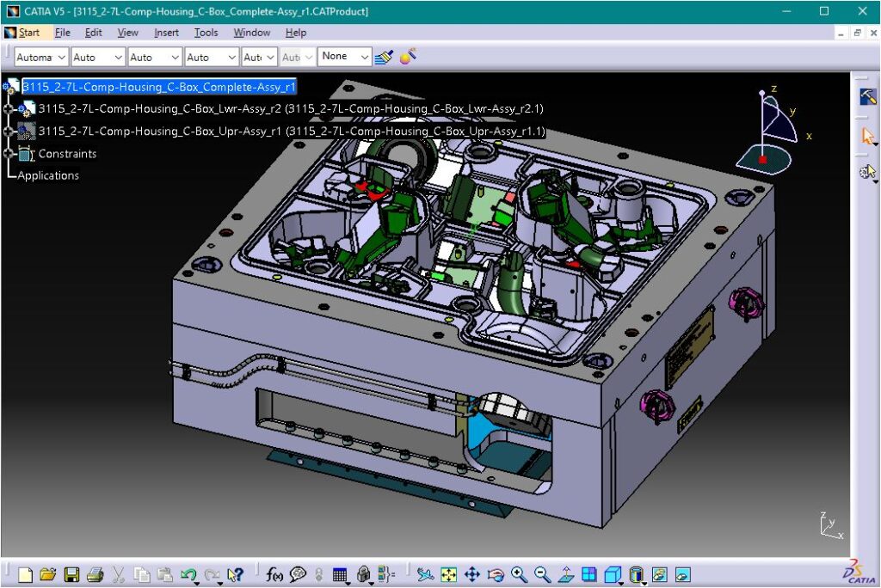Image resolution: width=881 pixels, height=588 pixels.
Task: Select the Constraints tree item
Action: pyautogui.click(x=67, y=153)
